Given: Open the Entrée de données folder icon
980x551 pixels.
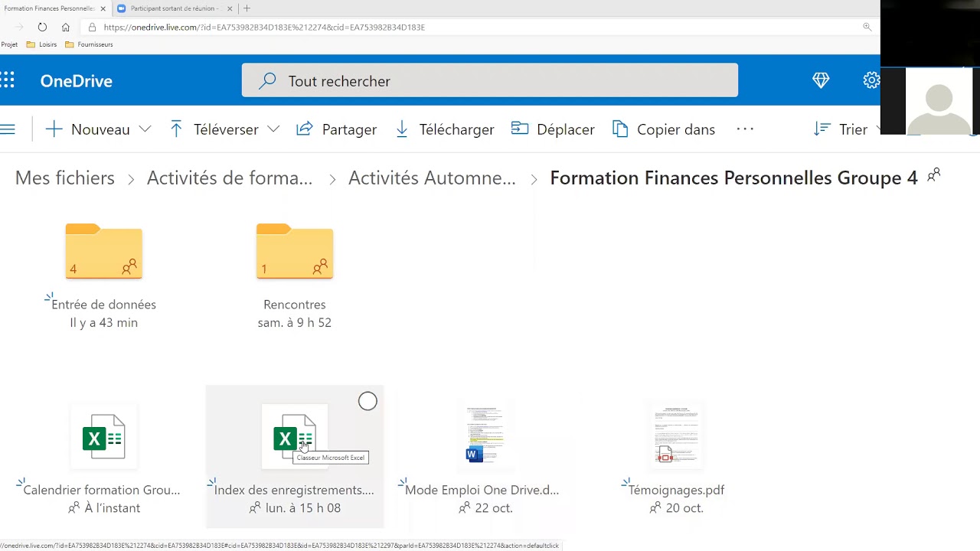Looking at the screenshot, I should pos(103,251).
